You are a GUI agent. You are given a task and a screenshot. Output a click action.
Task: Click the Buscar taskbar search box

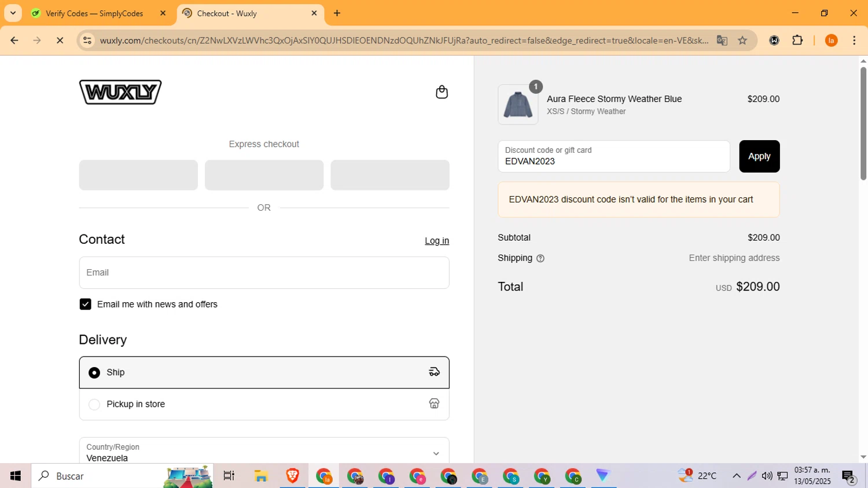coord(122,476)
